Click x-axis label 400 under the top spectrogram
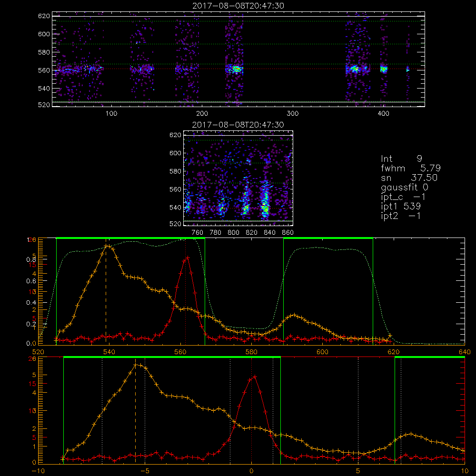476x476 pixels. pos(383,114)
